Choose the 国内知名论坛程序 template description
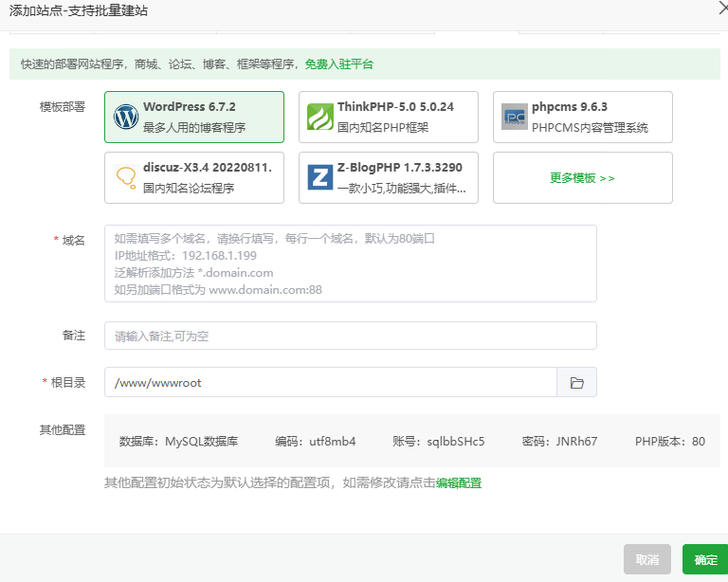 pos(189,189)
